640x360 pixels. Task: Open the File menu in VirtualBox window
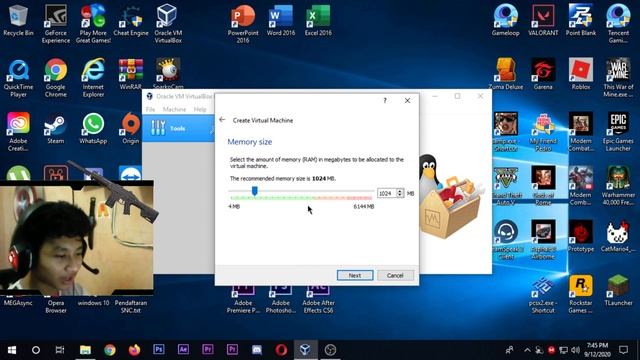coord(150,109)
